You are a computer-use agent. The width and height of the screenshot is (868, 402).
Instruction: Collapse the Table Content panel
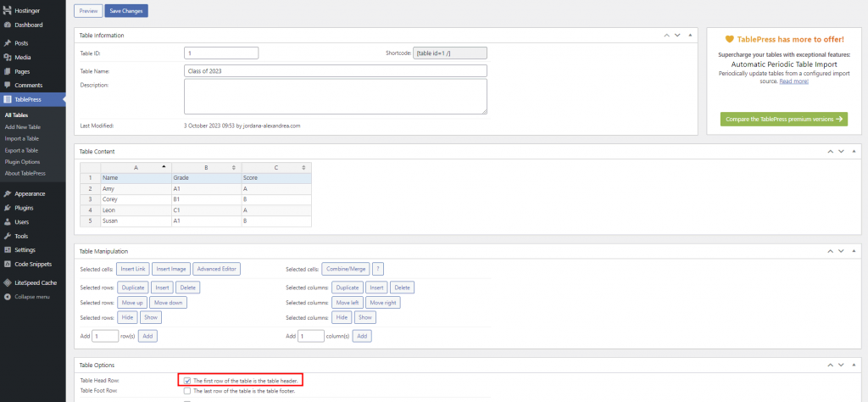pyautogui.click(x=854, y=151)
